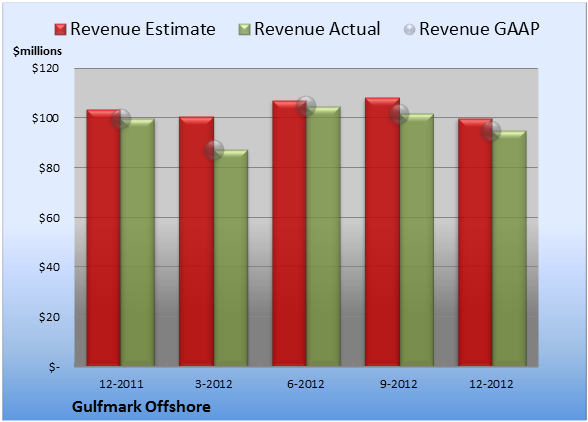Select the green actual bar for 3-2012
Viewport: 588px width, 422px height.
[231, 258]
